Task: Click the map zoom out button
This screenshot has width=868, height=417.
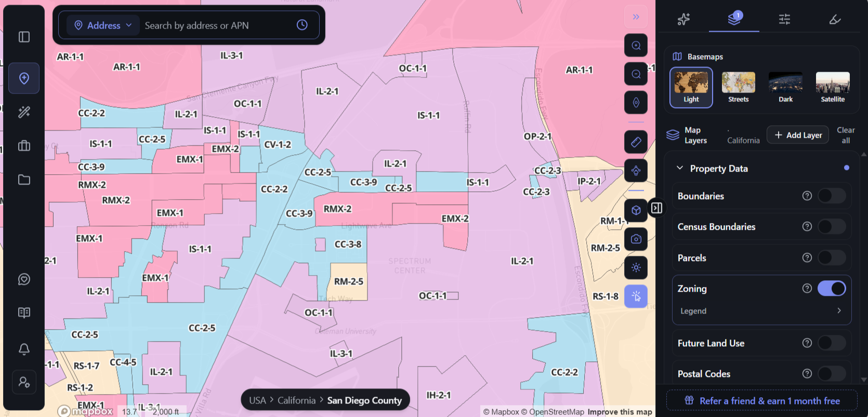Action: (x=636, y=74)
